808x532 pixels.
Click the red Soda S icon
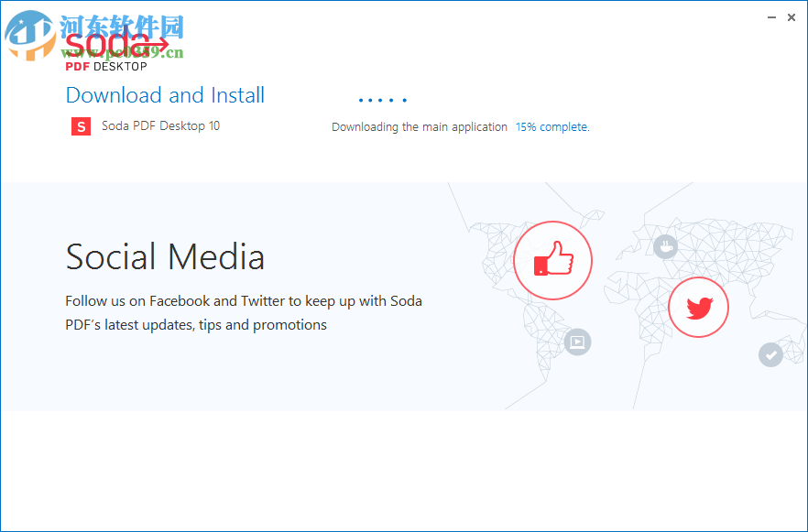81,126
